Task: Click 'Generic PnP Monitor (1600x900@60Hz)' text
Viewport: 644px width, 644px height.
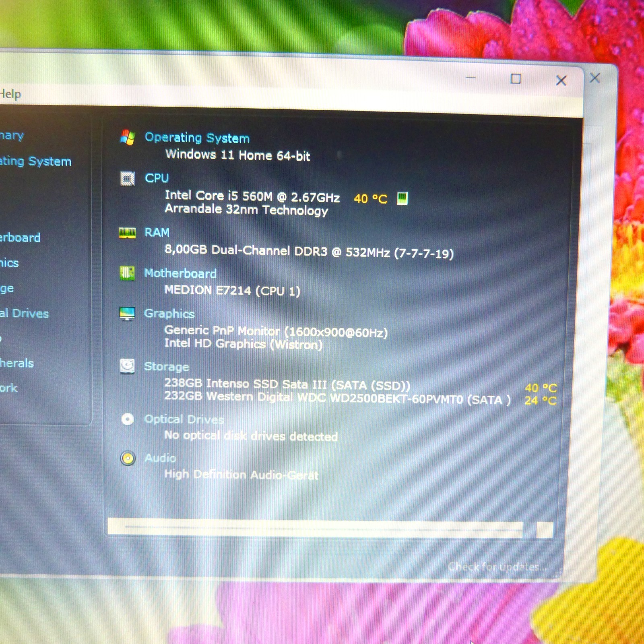Action: (x=276, y=332)
